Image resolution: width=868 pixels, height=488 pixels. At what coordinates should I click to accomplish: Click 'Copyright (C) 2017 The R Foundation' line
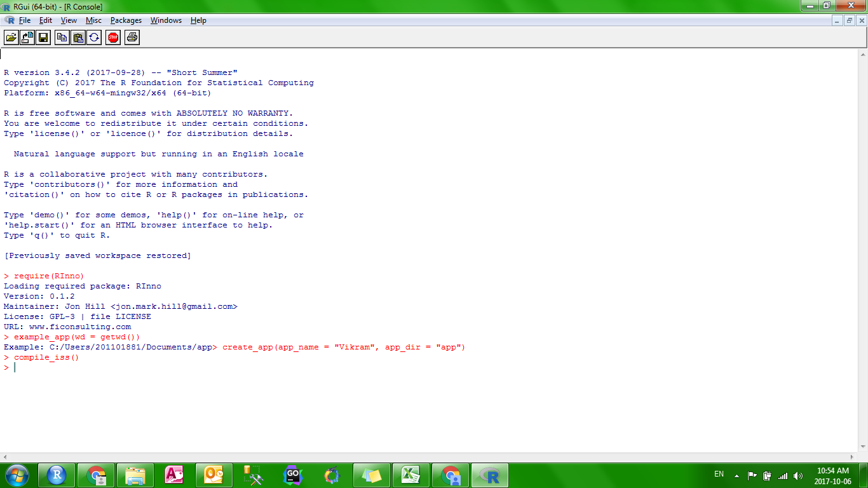click(159, 83)
